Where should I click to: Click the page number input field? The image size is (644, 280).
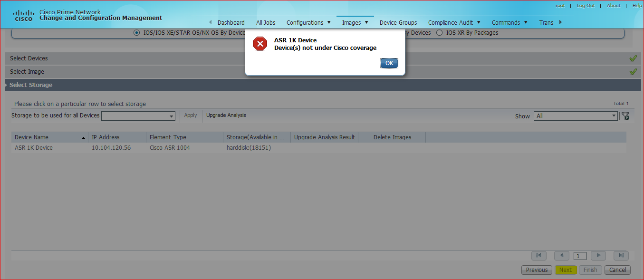click(580, 256)
